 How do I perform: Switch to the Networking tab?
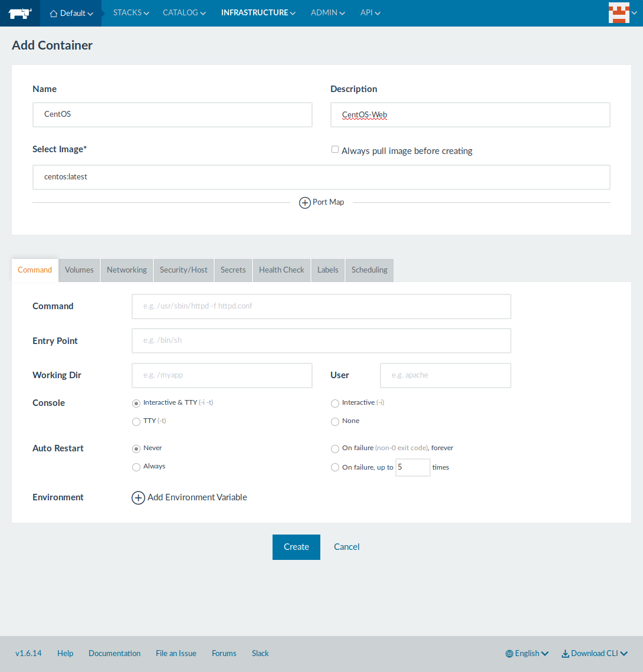(x=127, y=270)
